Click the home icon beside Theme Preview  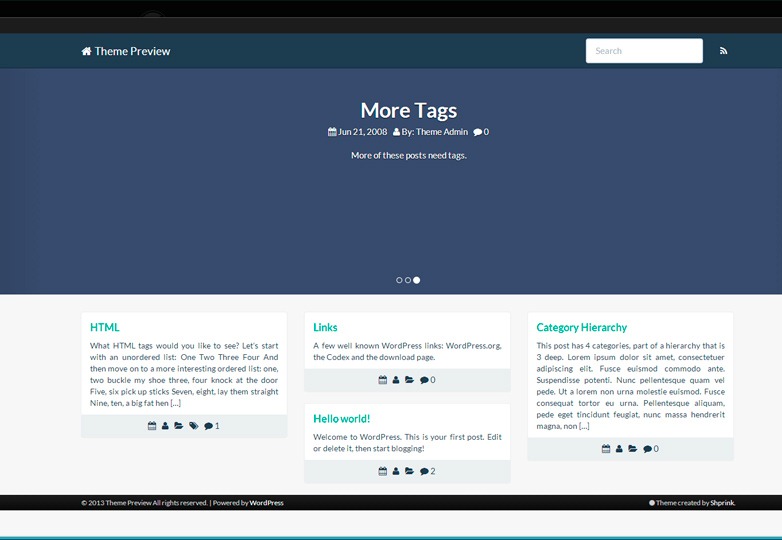tap(87, 51)
